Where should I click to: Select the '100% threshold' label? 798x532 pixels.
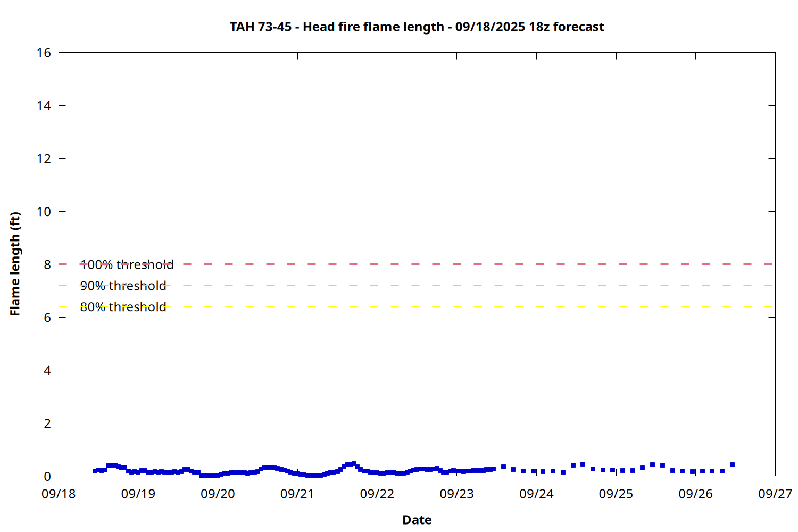coord(127,264)
